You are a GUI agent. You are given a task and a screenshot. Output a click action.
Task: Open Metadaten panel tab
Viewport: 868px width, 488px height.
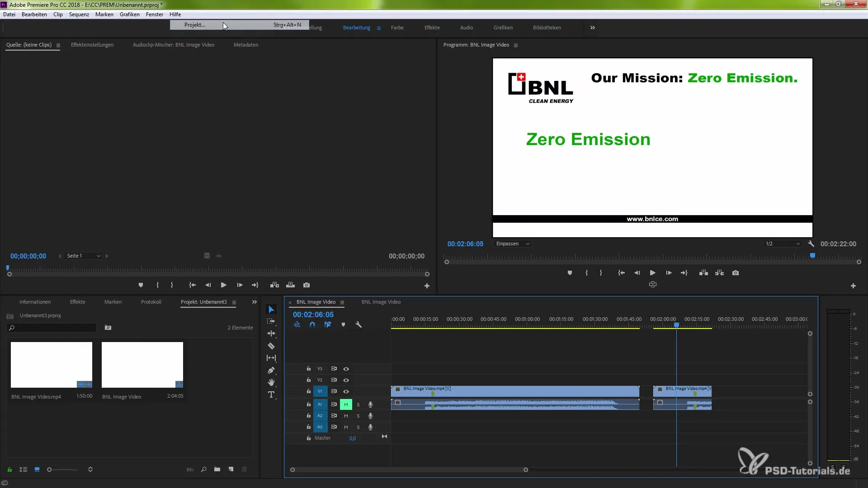pyautogui.click(x=246, y=45)
